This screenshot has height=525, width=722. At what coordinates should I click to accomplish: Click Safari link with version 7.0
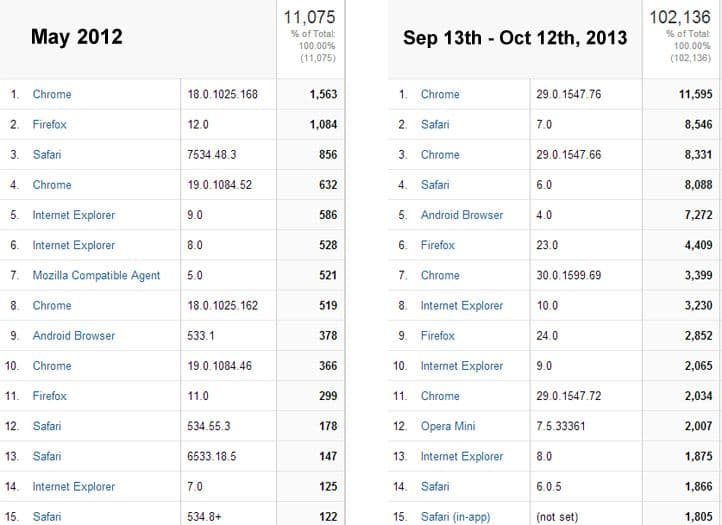point(435,125)
